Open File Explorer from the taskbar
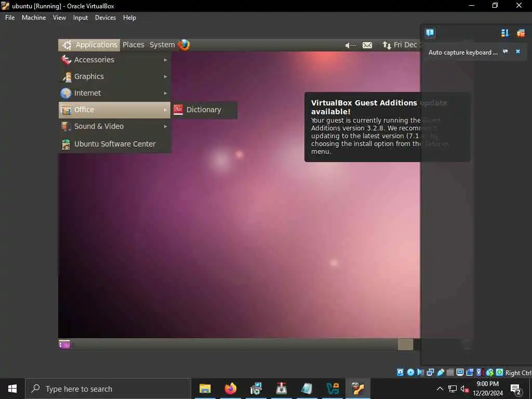Viewport: 532px width, 399px height. (x=205, y=389)
